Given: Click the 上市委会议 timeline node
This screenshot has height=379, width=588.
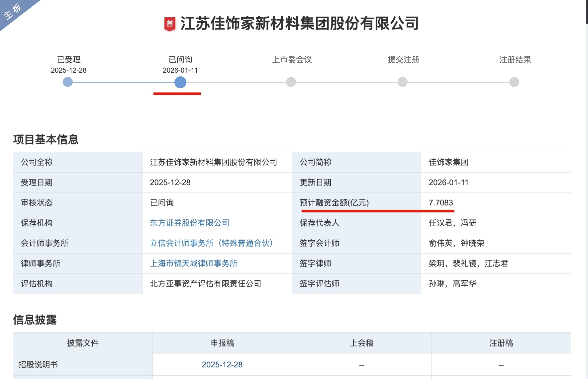Looking at the screenshot, I should pos(291,82).
